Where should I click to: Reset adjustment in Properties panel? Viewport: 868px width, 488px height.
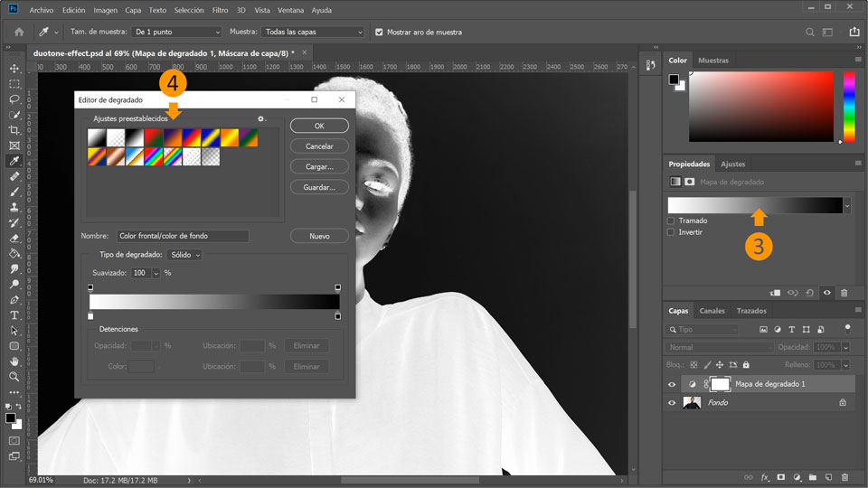[810, 293]
